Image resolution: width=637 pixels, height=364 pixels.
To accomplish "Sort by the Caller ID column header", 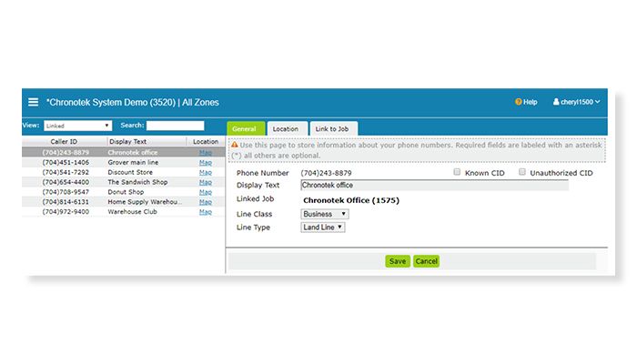I will (x=64, y=141).
